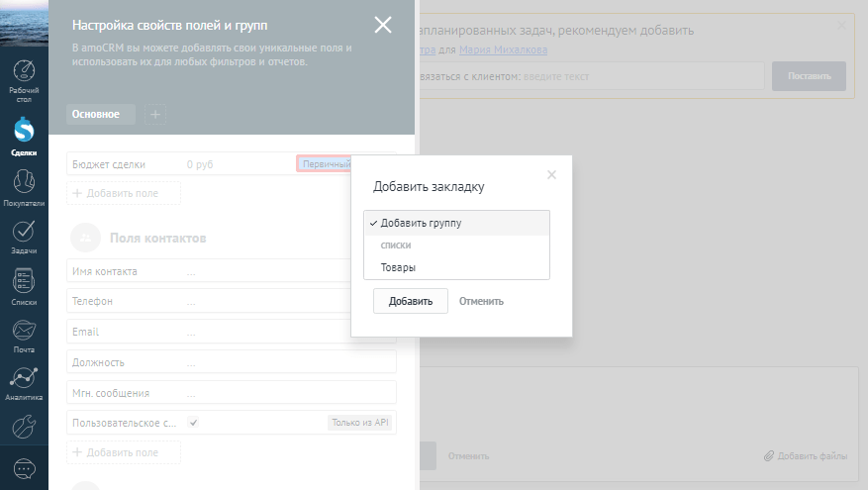Open Аналитика analytics icon
The height and width of the screenshot is (490, 868).
coord(24,383)
